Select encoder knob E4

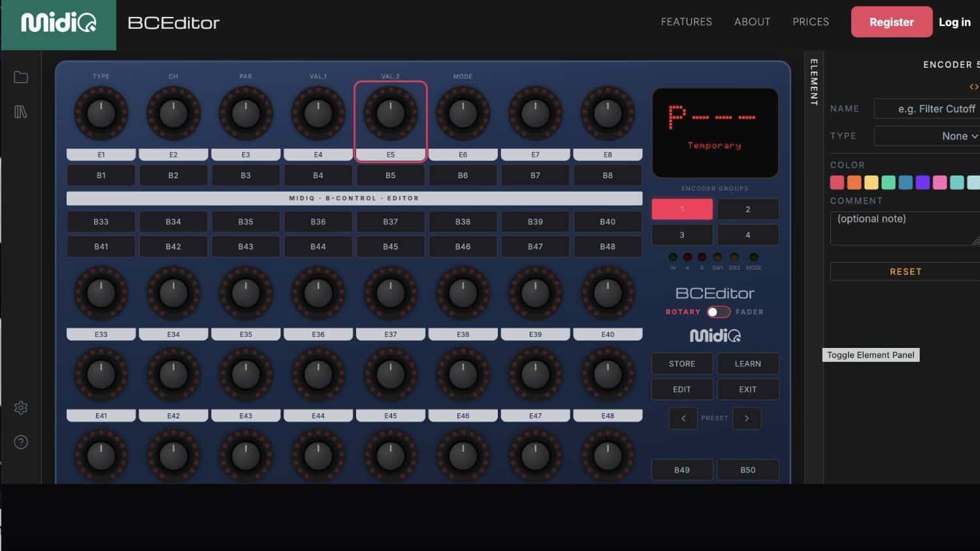(x=318, y=114)
